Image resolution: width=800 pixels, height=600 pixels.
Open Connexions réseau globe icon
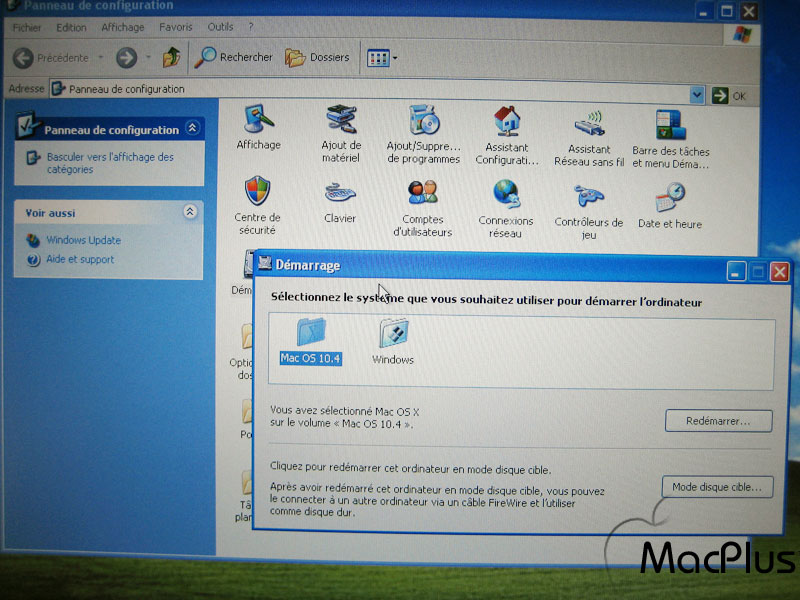tap(506, 209)
